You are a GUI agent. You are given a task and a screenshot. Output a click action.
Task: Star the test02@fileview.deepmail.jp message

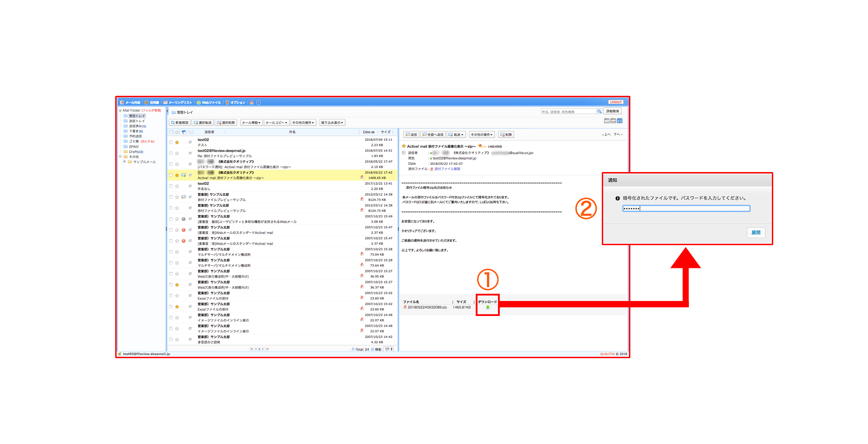pos(177,153)
